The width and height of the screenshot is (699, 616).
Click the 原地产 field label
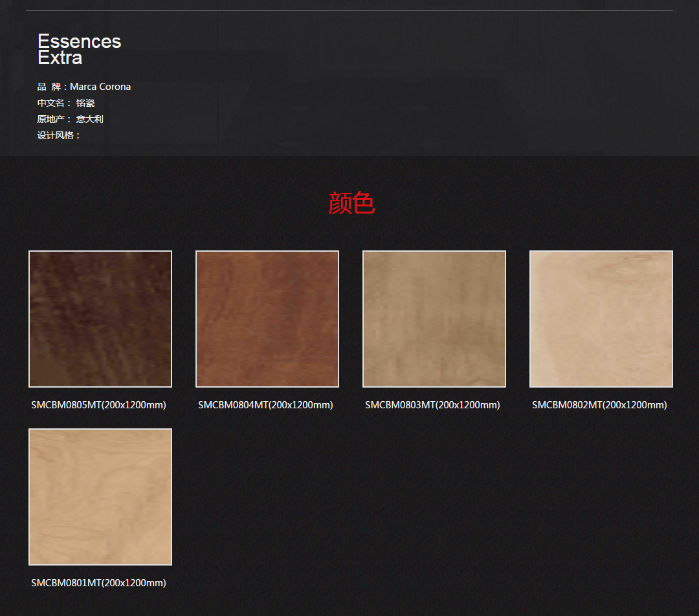(52, 119)
